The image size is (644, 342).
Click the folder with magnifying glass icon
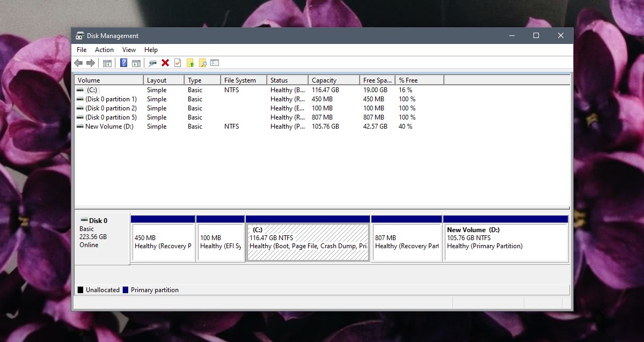[x=202, y=63]
